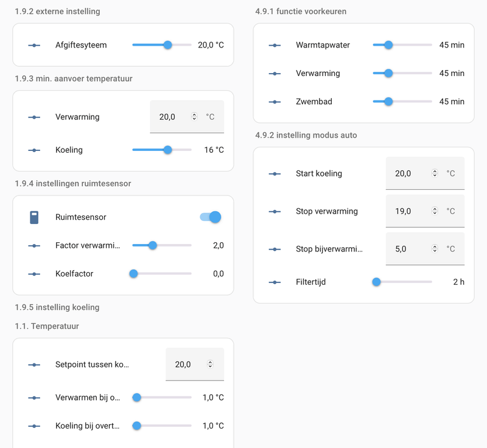This screenshot has height=448, width=487.
Task: Click the Koelfactor entity icon
Action: (x=34, y=274)
